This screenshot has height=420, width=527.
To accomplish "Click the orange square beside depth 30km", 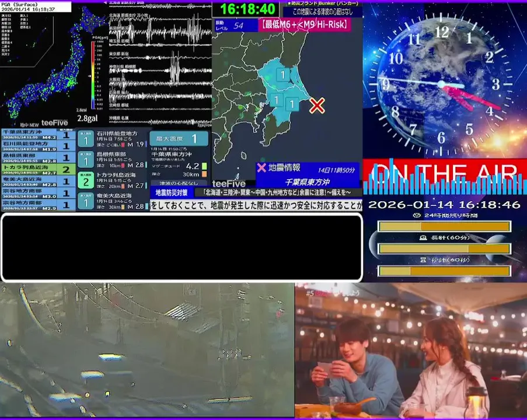I will pos(204,174).
